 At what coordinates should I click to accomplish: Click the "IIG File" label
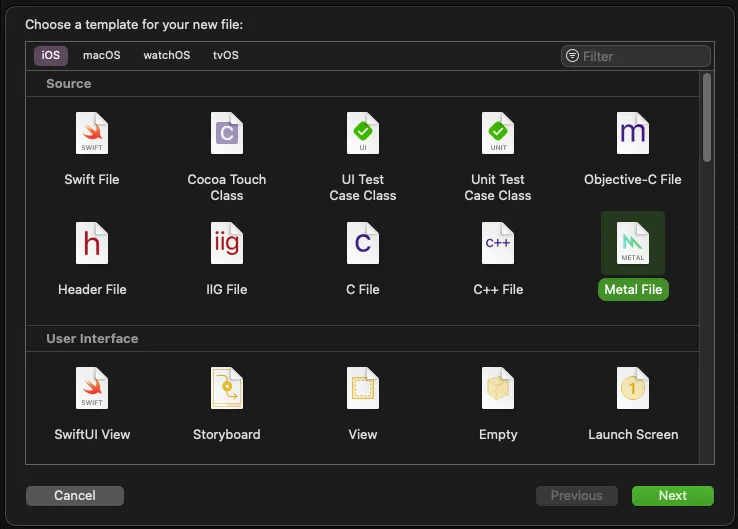pyautogui.click(x=227, y=289)
